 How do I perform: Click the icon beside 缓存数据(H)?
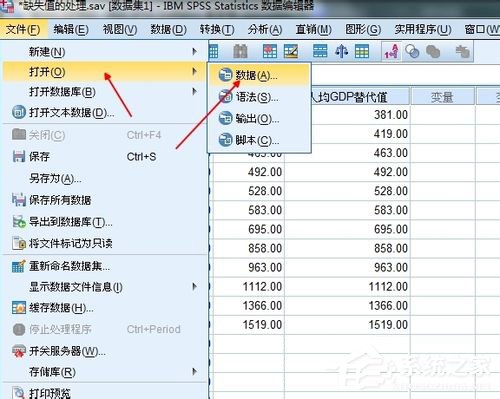pyautogui.click(x=19, y=307)
